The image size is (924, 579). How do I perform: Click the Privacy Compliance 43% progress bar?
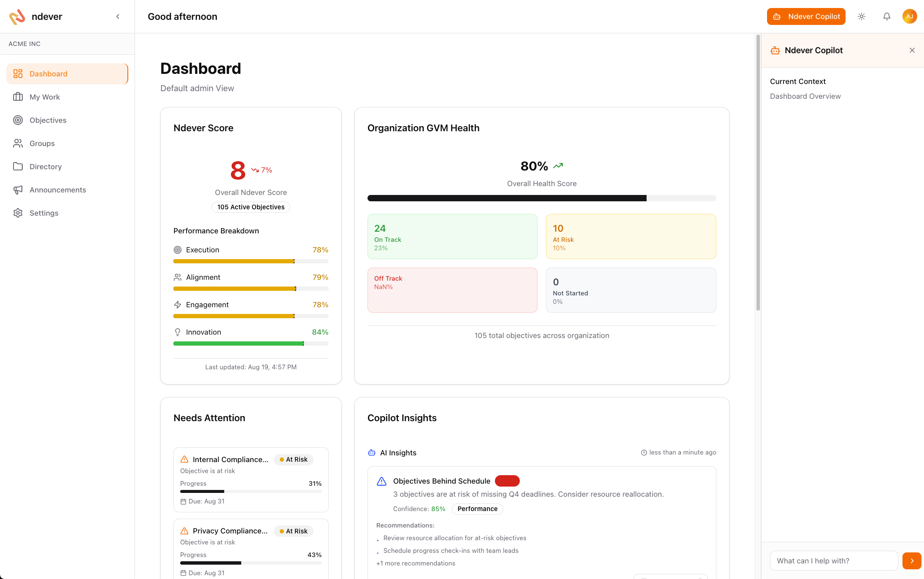click(251, 563)
